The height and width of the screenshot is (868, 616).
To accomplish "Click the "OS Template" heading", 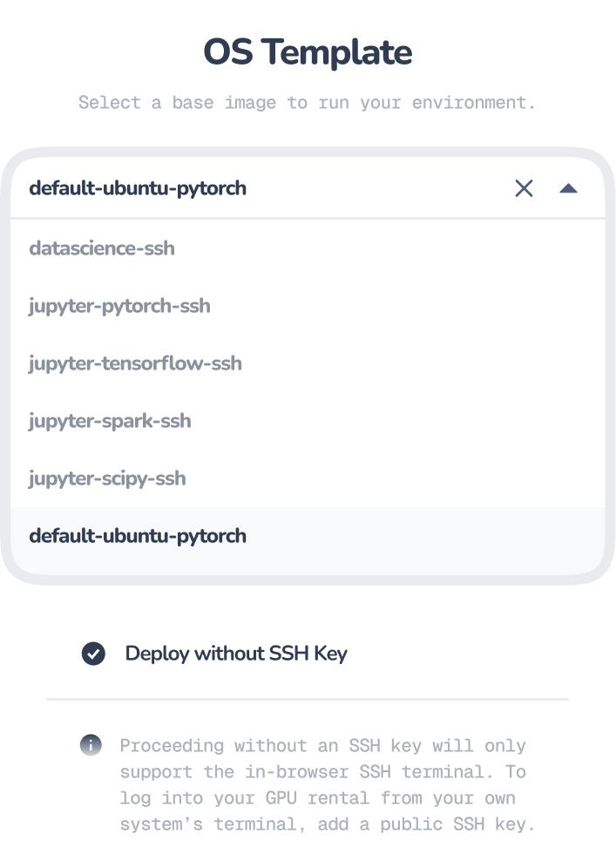I will point(308,53).
